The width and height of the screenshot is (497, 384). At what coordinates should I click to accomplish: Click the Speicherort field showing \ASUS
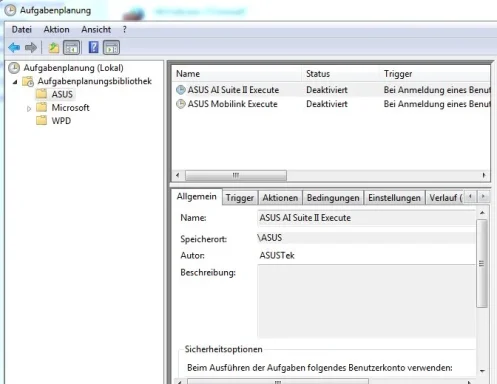[x=366, y=238]
